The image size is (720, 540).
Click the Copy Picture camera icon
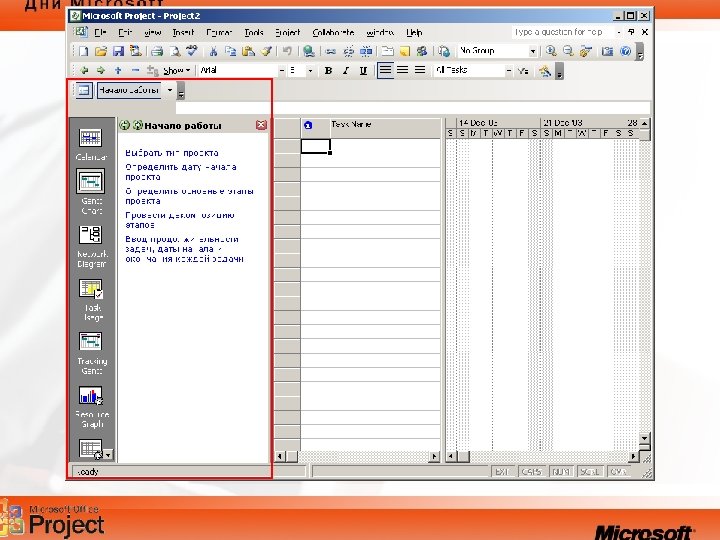[x=608, y=51]
